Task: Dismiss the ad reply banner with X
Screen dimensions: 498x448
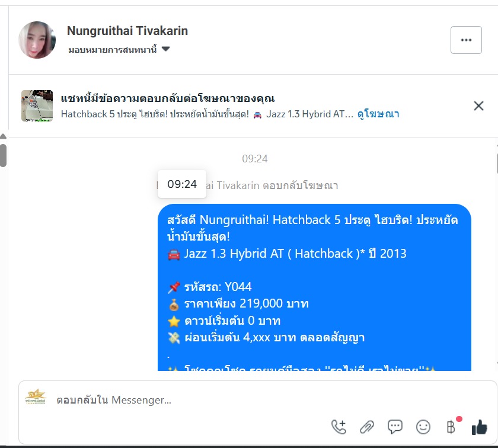Action: tap(478, 105)
